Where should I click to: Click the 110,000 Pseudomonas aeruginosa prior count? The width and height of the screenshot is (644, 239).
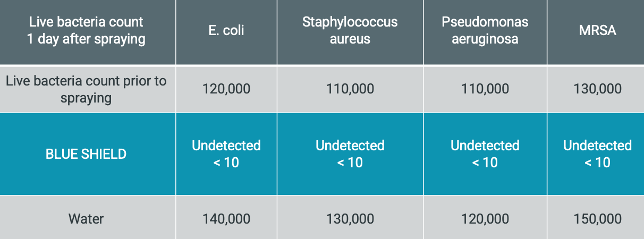tap(485, 89)
